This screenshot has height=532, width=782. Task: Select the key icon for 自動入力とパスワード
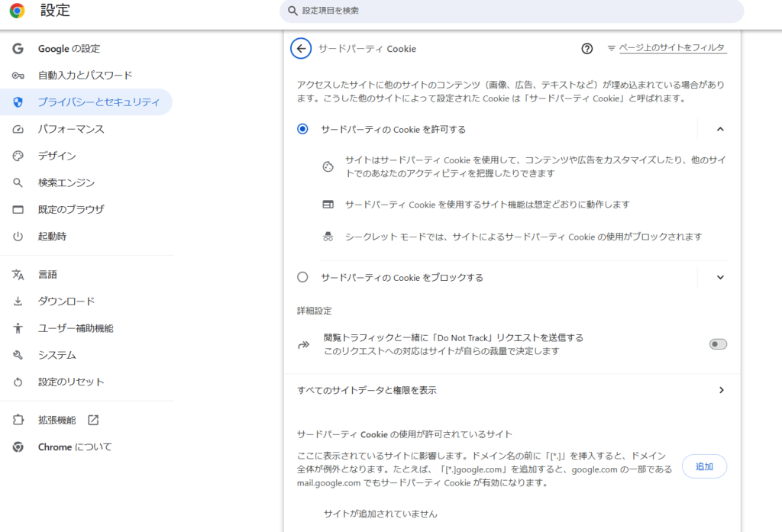pyautogui.click(x=17, y=76)
